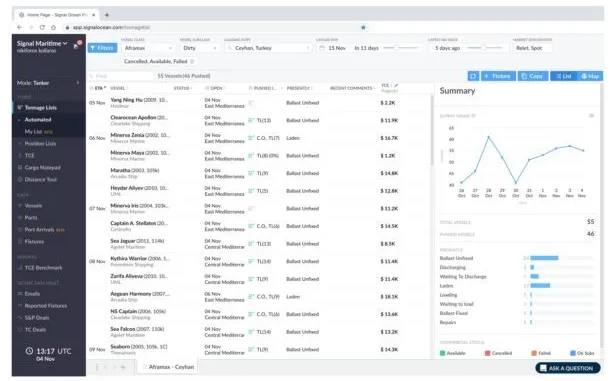Open the Dirty vessel subclass dropdown
Screen dimensions: 613x381
(199, 48)
